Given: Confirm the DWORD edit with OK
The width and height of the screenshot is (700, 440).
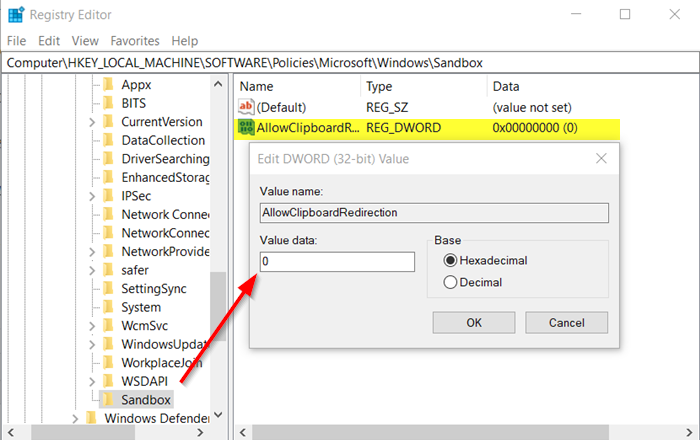Looking at the screenshot, I should coord(474,323).
